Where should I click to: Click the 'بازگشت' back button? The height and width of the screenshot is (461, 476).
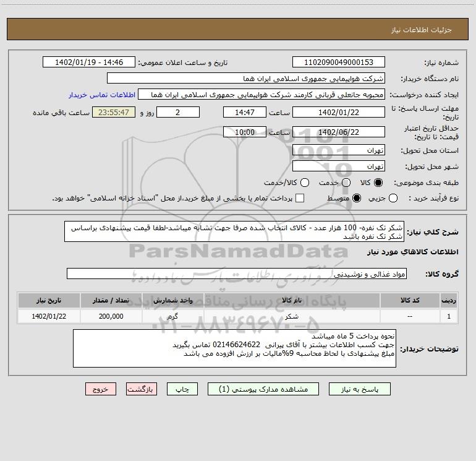pos(142,389)
